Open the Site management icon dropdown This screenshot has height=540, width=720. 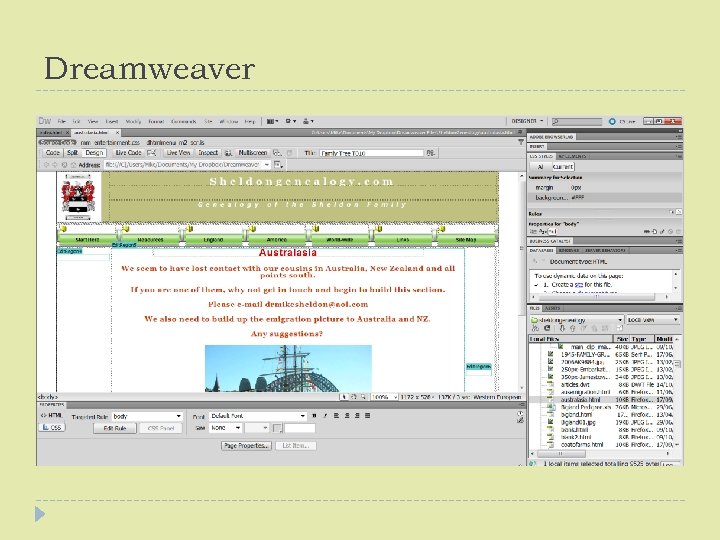[308, 121]
